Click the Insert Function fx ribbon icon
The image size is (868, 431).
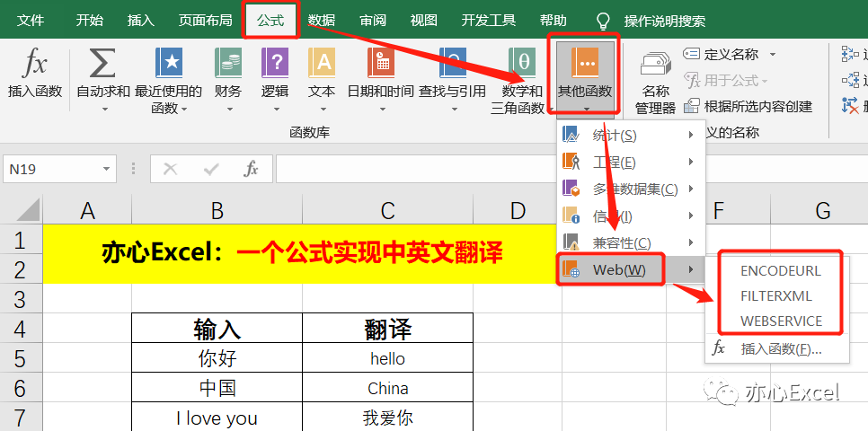click(34, 64)
